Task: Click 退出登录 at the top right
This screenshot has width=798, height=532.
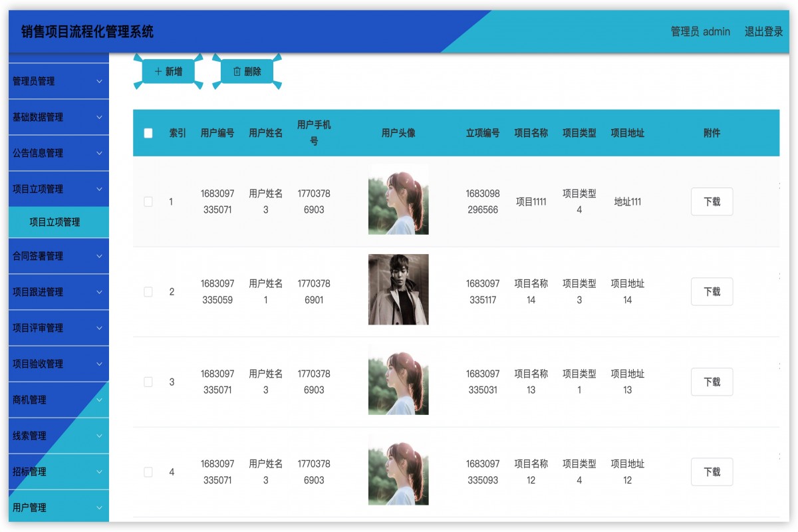Action: [763, 31]
